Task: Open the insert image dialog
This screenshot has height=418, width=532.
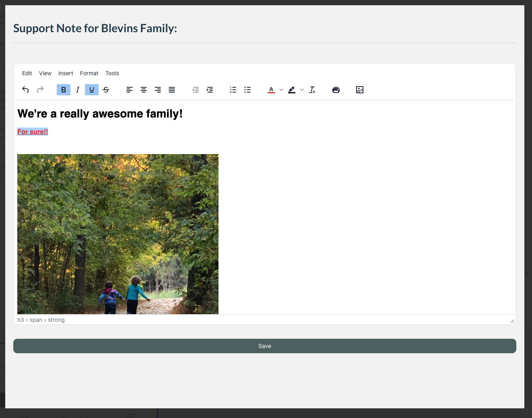Action: (360, 90)
